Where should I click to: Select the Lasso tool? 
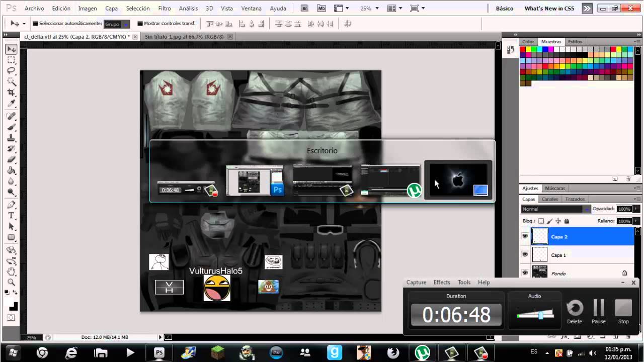(x=11, y=71)
